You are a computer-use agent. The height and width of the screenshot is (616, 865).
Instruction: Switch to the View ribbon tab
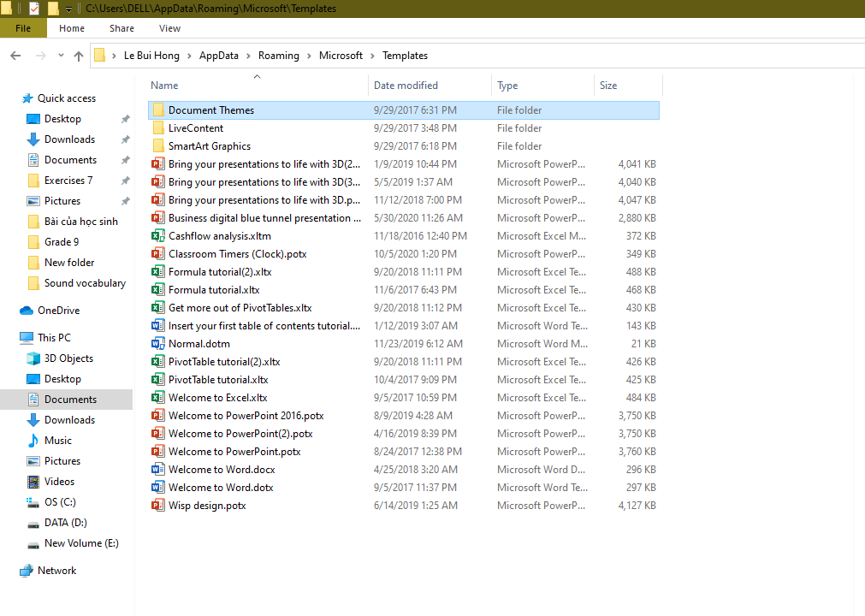(169, 28)
